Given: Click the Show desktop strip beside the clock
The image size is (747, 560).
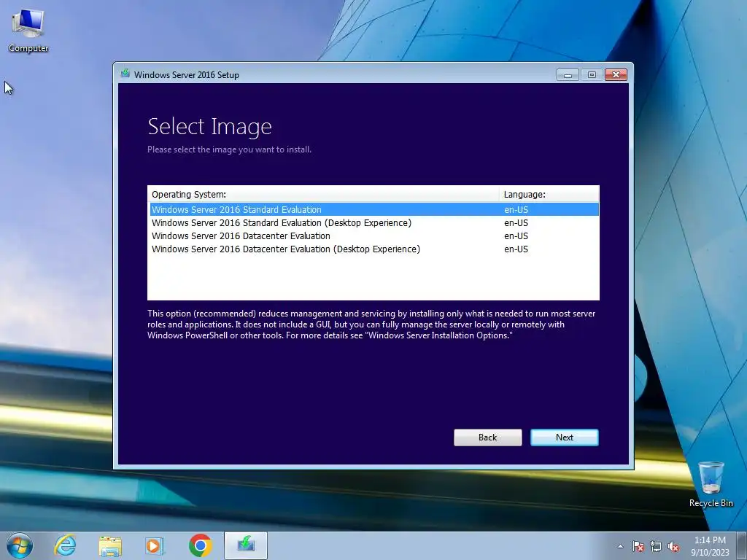Looking at the screenshot, I should (x=743, y=545).
